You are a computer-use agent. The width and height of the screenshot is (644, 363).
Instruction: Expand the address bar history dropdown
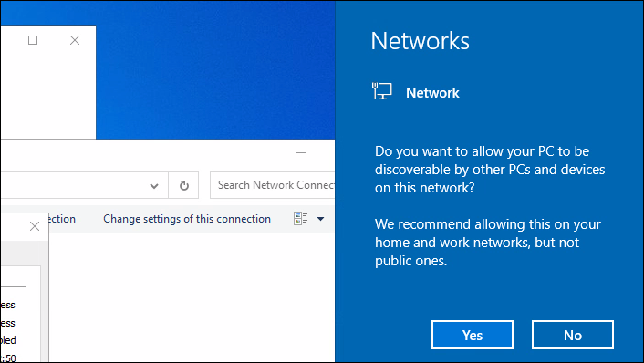pyautogui.click(x=154, y=186)
